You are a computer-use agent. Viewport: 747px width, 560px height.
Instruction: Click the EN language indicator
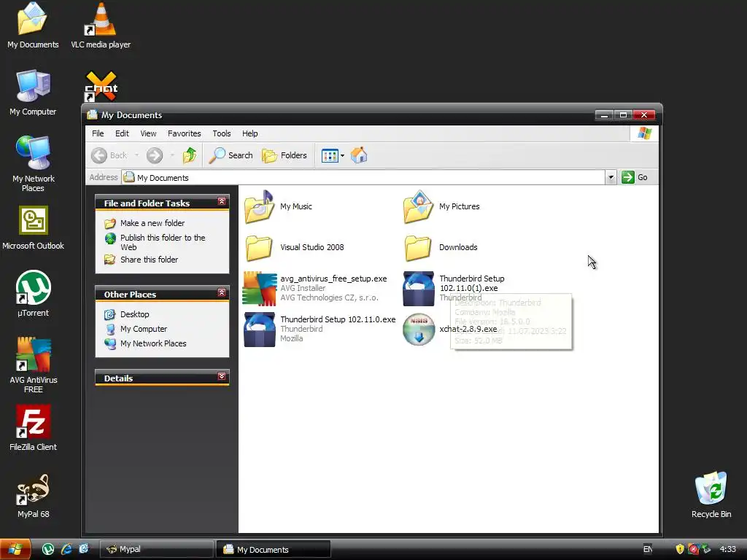coord(648,549)
